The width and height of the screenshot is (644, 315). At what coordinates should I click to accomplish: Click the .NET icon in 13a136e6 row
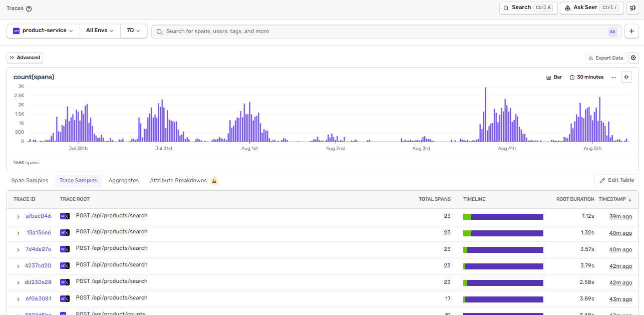64,233
